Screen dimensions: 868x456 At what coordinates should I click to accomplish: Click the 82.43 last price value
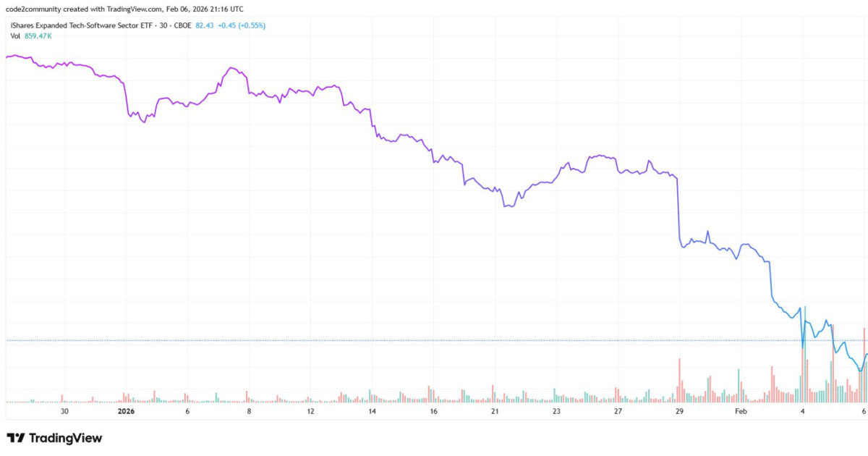(206, 25)
